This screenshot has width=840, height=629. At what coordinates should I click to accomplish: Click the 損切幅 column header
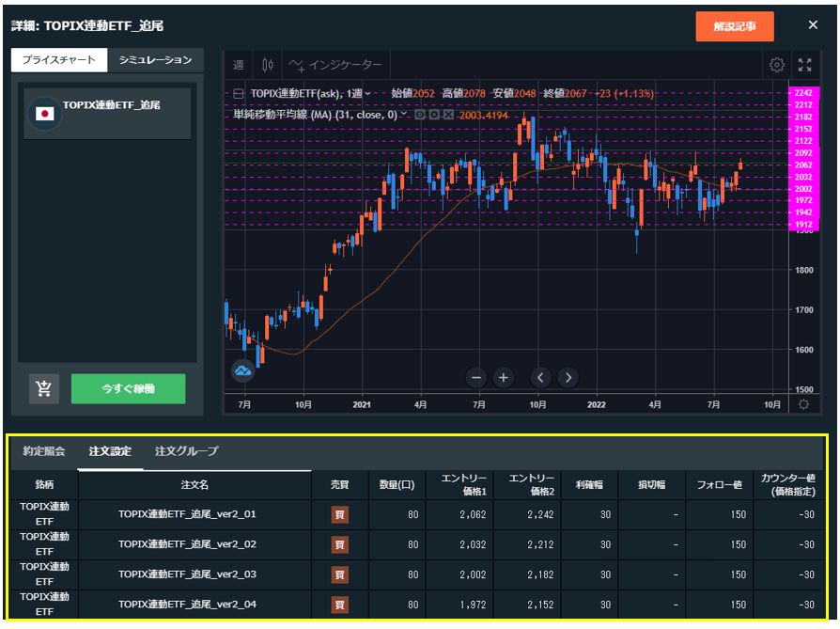[651, 485]
